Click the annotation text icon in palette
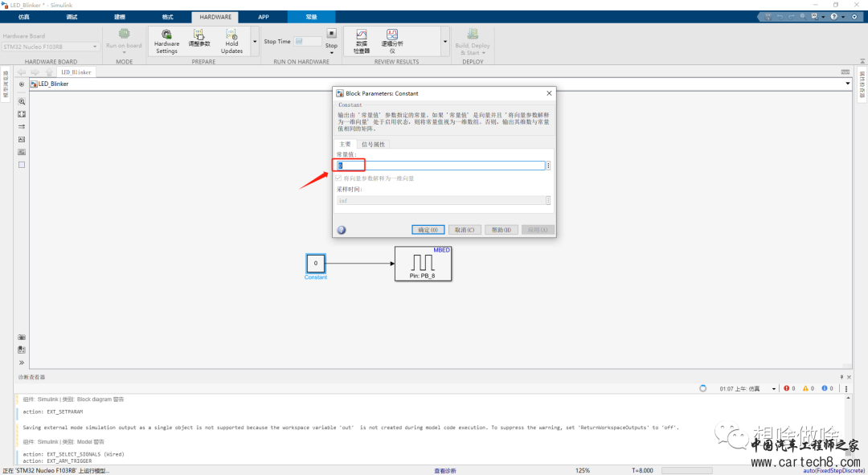The image size is (868, 475). [22, 140]
